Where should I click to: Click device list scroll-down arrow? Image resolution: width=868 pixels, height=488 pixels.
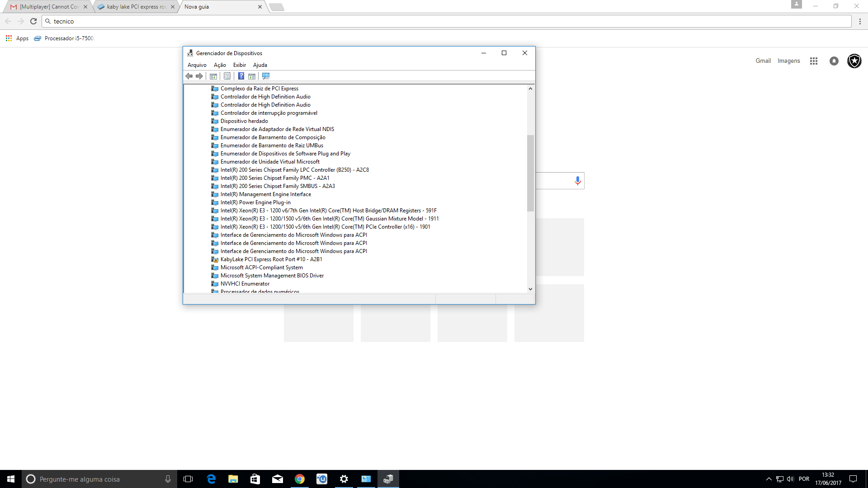[x=530, y=289]
